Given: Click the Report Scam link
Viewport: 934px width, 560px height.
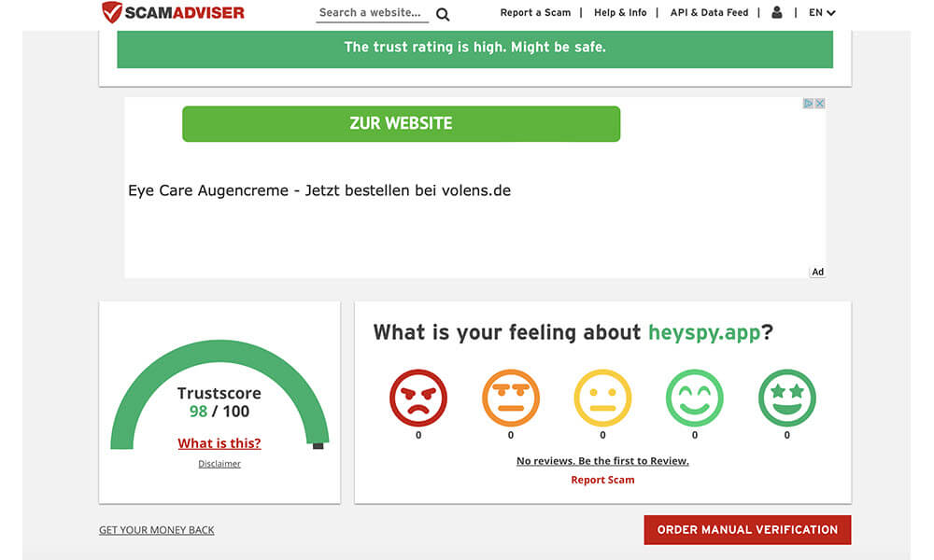Looking at the screenshot, I should coord(602,479).
